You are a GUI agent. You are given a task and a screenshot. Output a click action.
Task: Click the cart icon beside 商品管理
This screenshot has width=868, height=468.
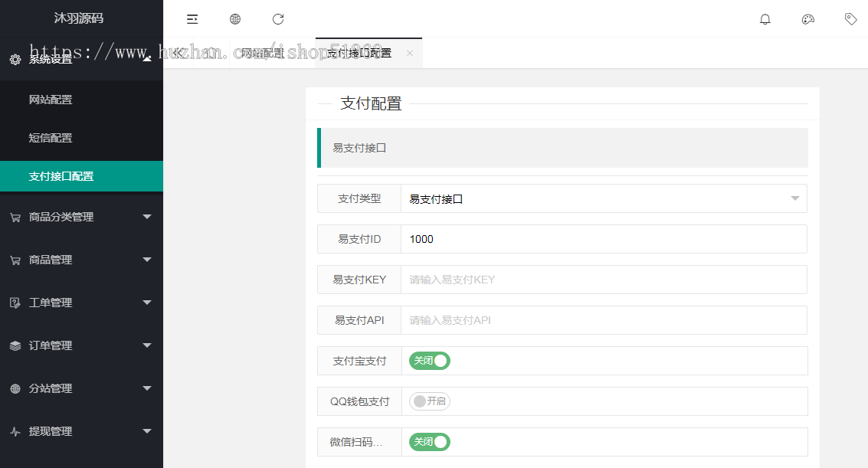click(15, 260)
